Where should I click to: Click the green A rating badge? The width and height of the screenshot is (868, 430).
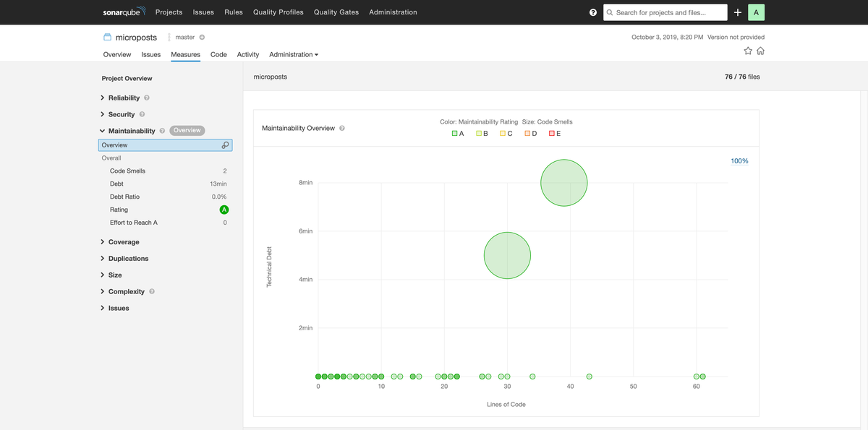pos(224,210)
